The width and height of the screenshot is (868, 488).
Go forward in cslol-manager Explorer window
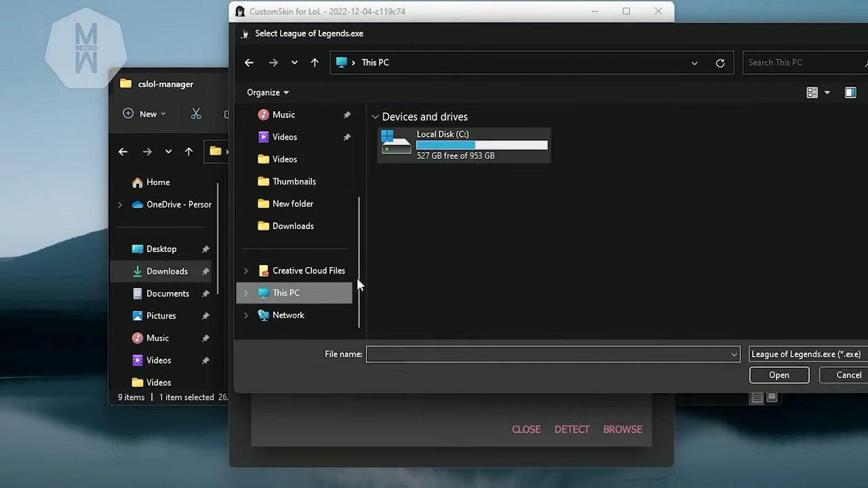point(147,152)
